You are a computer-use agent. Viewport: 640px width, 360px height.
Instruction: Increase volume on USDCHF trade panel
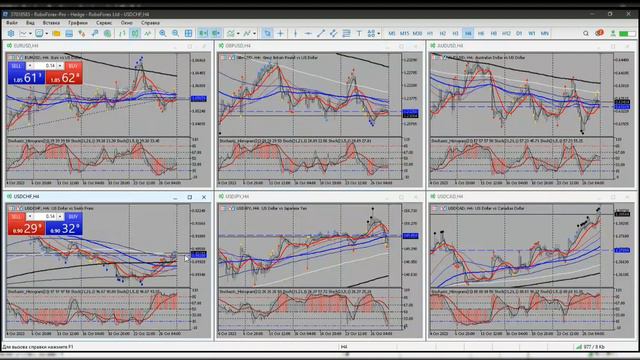pyautogui.click(x=60, y=216)
